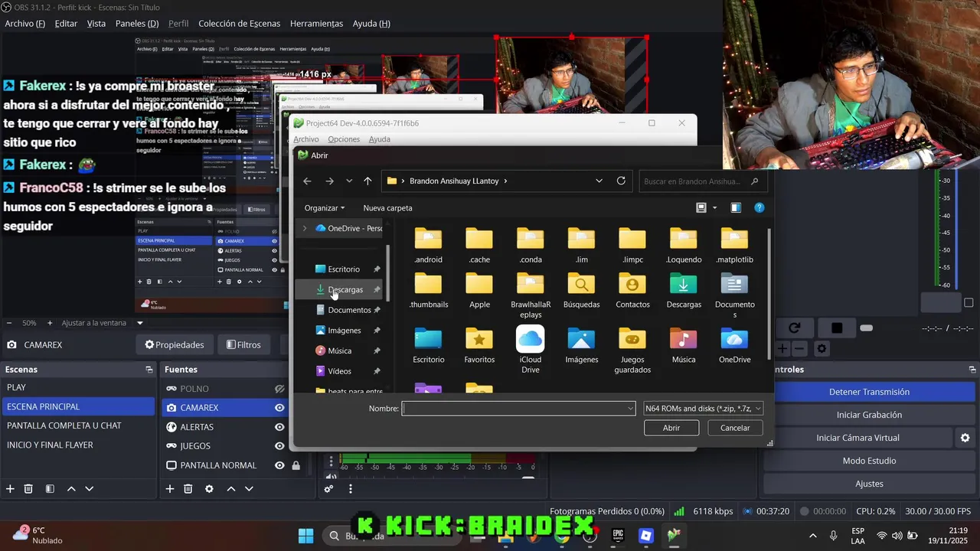Move the scene down with the arrow icon
This screenshot has height=551, width=980.
[x=90, y=489]
